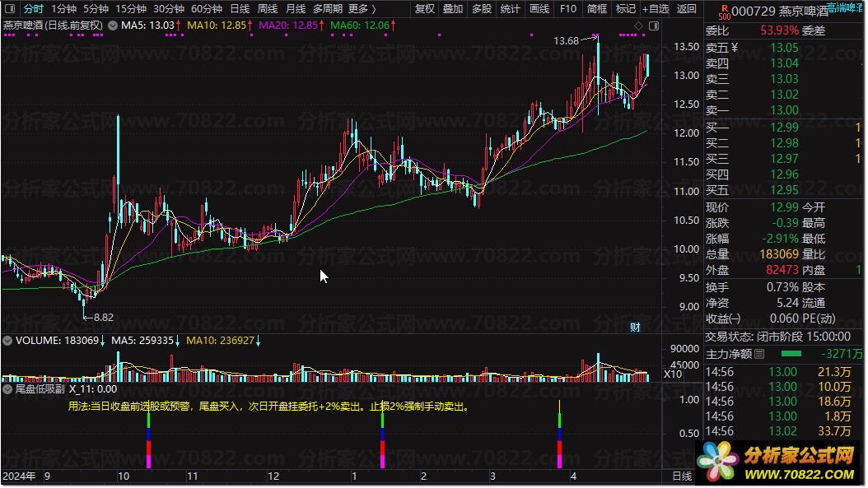Open 多周期 multi-period view
Image resolution: width=868 pixels, height=488 pixels.
tap(327, 9)
